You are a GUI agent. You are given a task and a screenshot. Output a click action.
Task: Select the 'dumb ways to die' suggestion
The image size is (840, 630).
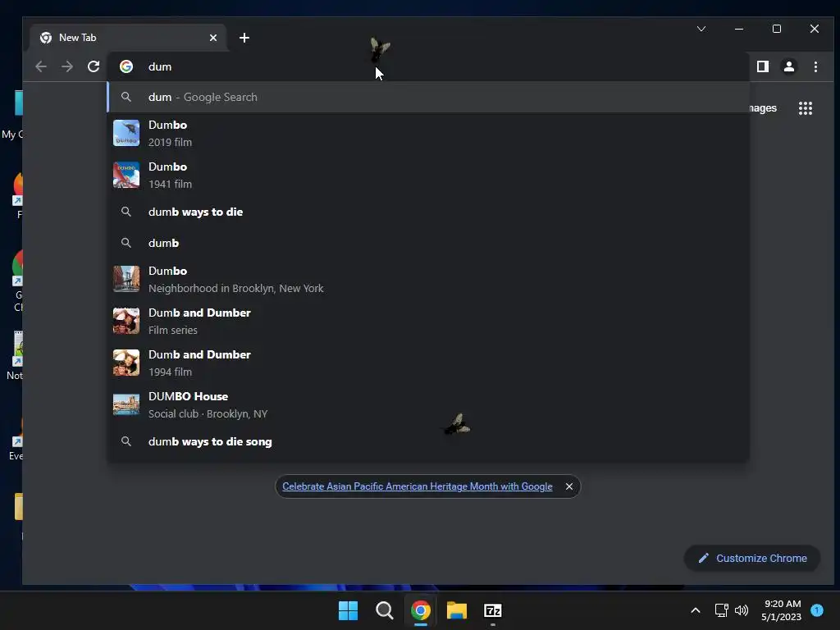[428, 212]
